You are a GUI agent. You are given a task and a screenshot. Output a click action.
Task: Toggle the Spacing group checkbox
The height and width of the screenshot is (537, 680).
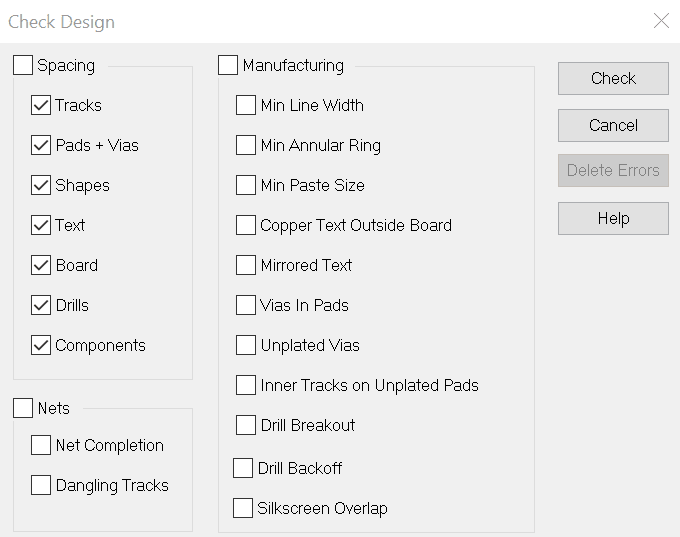[x=23, y=66]
